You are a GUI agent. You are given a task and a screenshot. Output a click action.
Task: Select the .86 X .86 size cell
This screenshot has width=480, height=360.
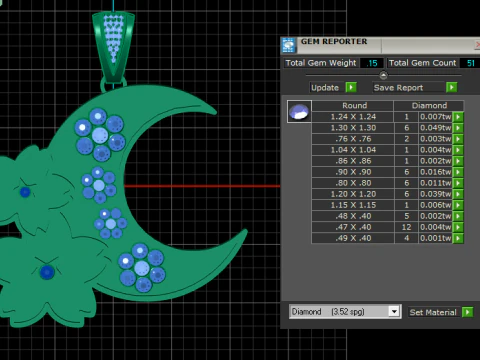(353, 161)
